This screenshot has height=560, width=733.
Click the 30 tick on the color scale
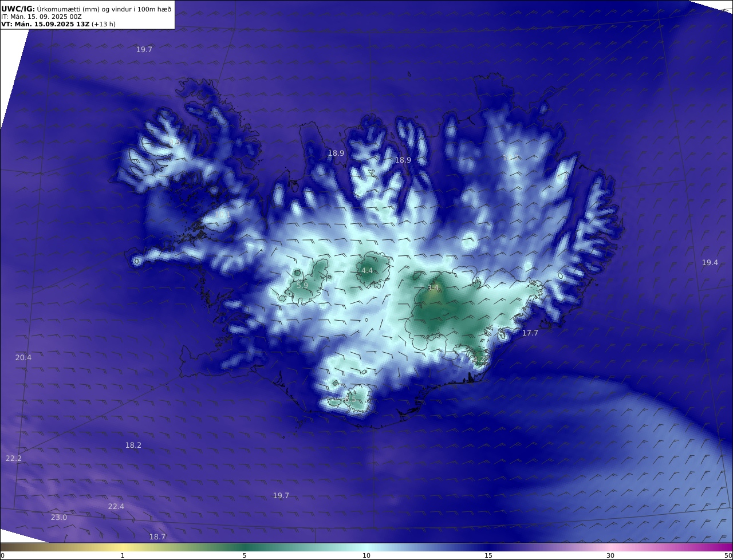[610, 555]
